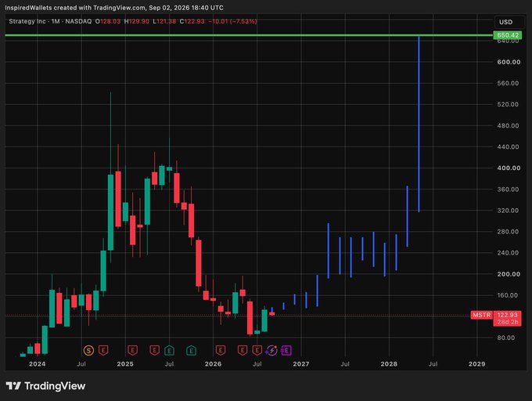
Task: Click the TradingView logo
Action: [46, 386]
